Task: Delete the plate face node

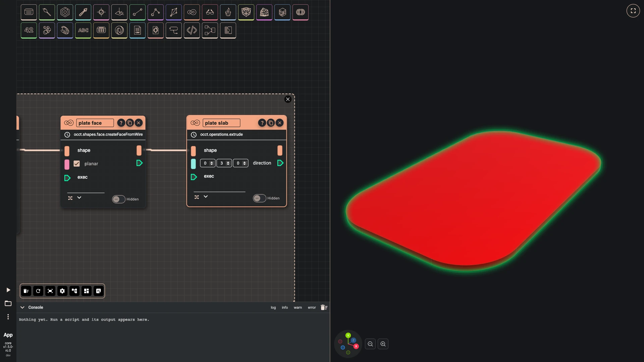Action: pos(139,123)
